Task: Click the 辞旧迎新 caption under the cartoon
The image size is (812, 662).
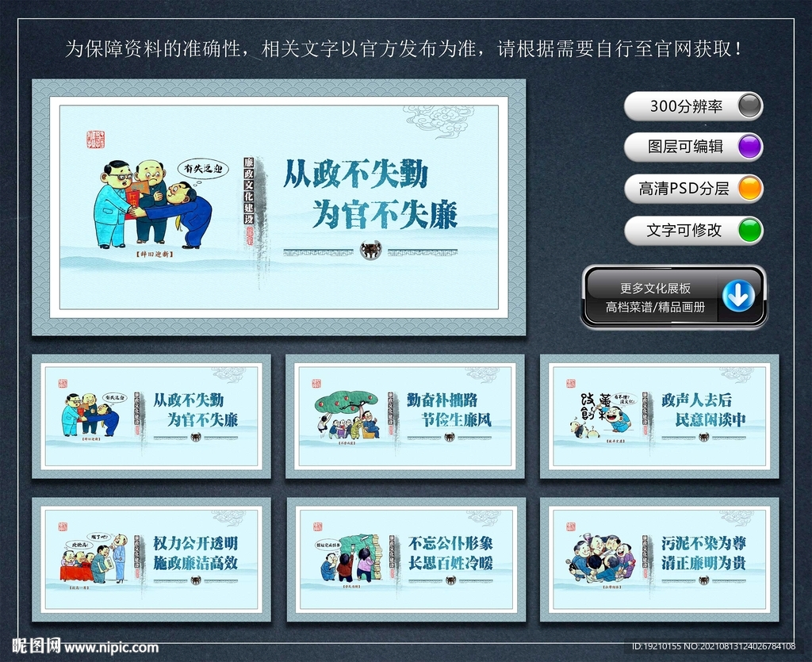Action: pos(155,254)
